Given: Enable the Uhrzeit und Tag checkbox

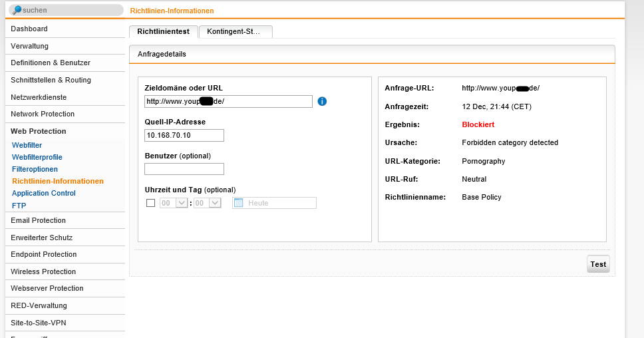Looking at the screenshot, I should (x=150, y=203).
